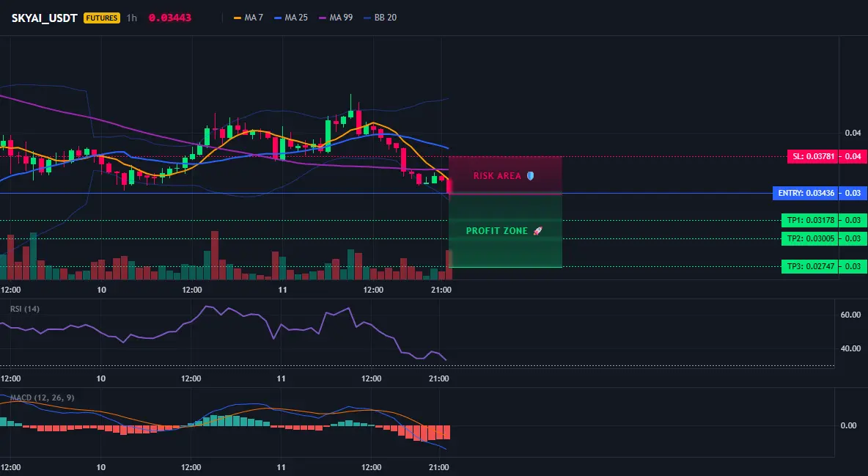Click the current price 0.03443
Image resolution: width=868 pixels, height=476 pixels.
point(170,18)
